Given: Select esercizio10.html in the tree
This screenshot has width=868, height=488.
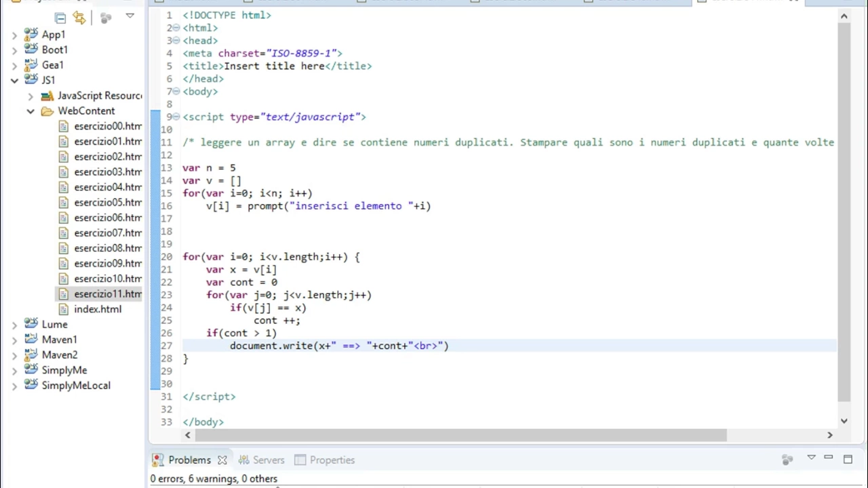Looking at the screenshot, I should coord(108,279).
